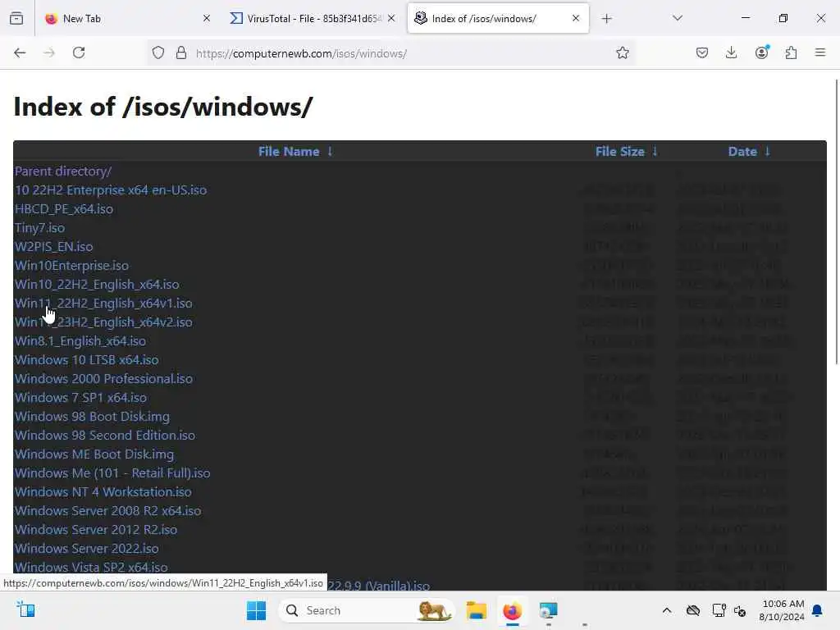The image size is (840, 630).
Task: Click Windows Server 2012 R2.iso
Action: [96, 529]
